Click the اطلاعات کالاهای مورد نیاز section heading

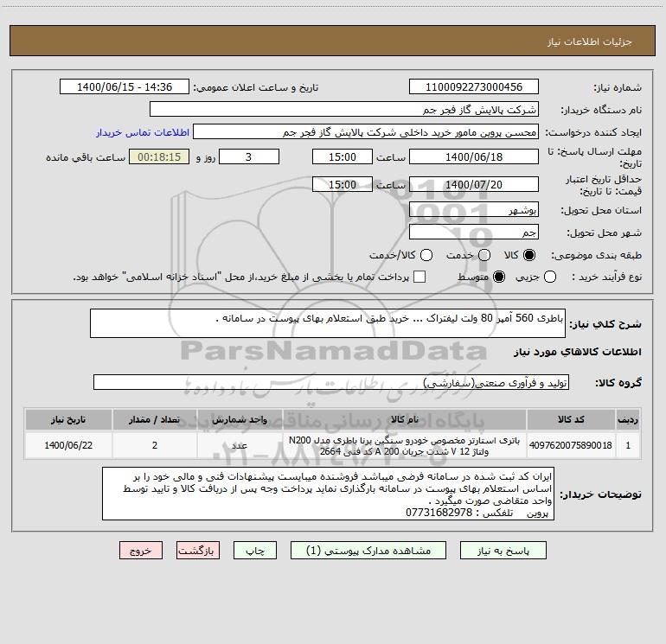click(x=577, y=352)
